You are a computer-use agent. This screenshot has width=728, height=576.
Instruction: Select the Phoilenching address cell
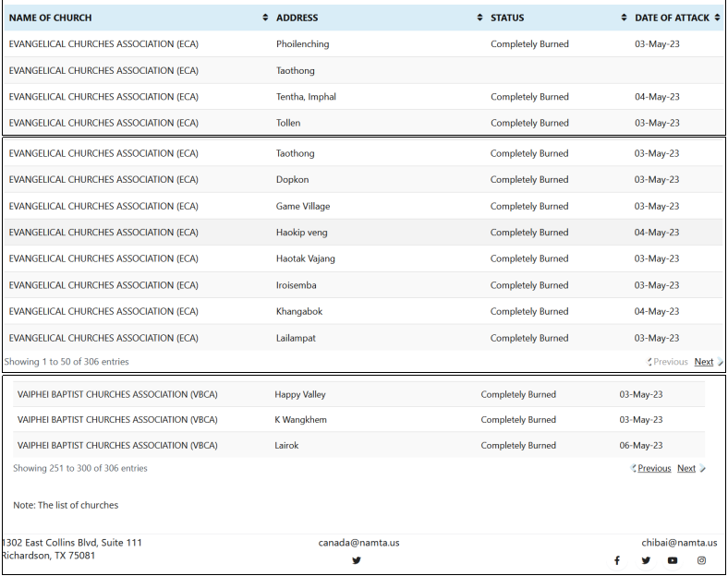303,44
